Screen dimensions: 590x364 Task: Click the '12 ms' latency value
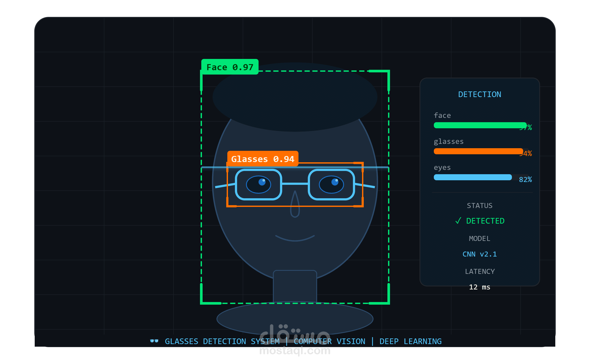(x=480, y=287)
